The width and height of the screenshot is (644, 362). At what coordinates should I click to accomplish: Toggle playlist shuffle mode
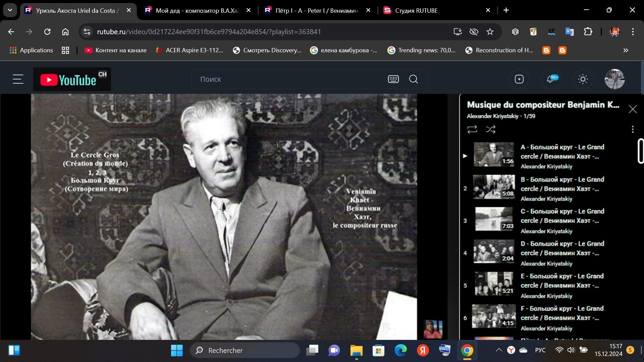pos(491,129)
